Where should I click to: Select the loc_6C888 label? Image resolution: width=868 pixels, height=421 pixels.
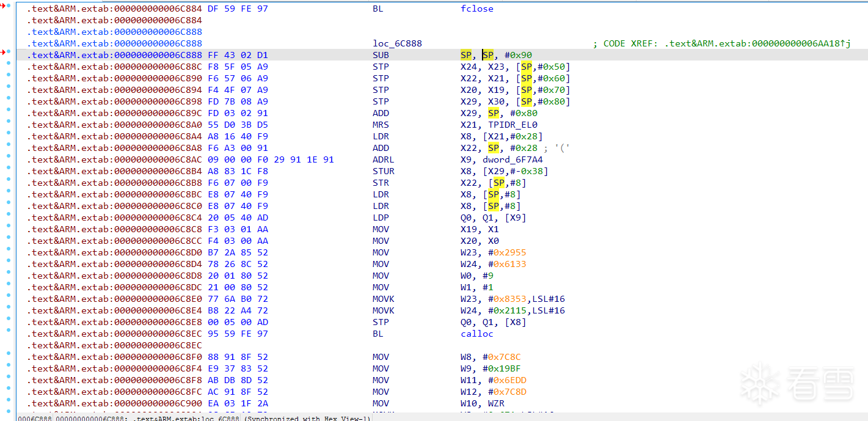coord(397,43)
